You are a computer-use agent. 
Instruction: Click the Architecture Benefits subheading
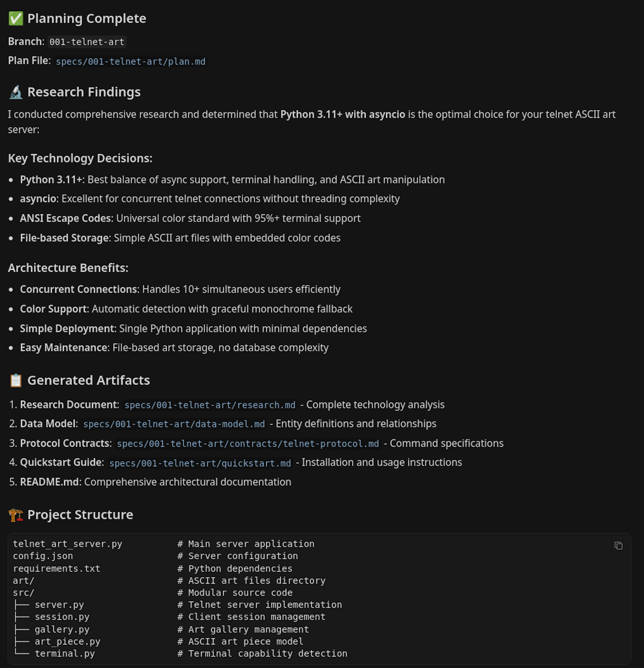pyautogui.click(x=68, y=268)
